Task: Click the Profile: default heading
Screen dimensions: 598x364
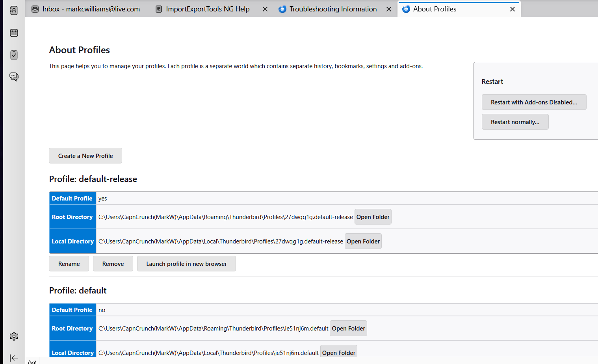Action: (x=78, y=290)
